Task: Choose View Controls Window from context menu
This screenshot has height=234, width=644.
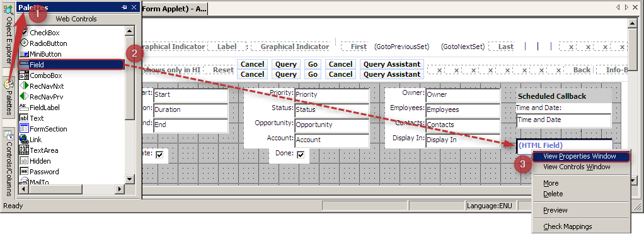Action: [581, 167]
